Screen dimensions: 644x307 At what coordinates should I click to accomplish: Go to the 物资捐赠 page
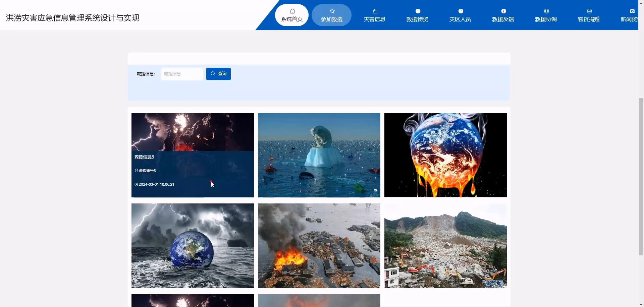click(589, 15)
